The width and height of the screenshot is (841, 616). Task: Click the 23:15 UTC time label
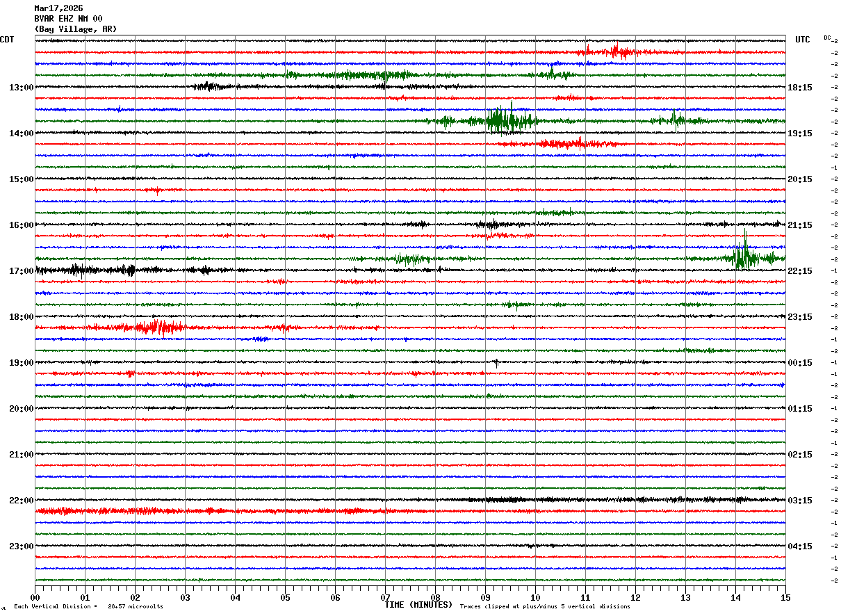(x=799, y=317)
